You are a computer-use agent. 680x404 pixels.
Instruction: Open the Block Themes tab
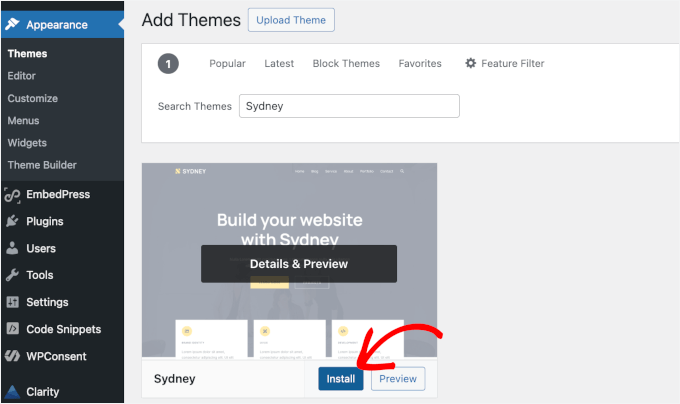(346, 63)
